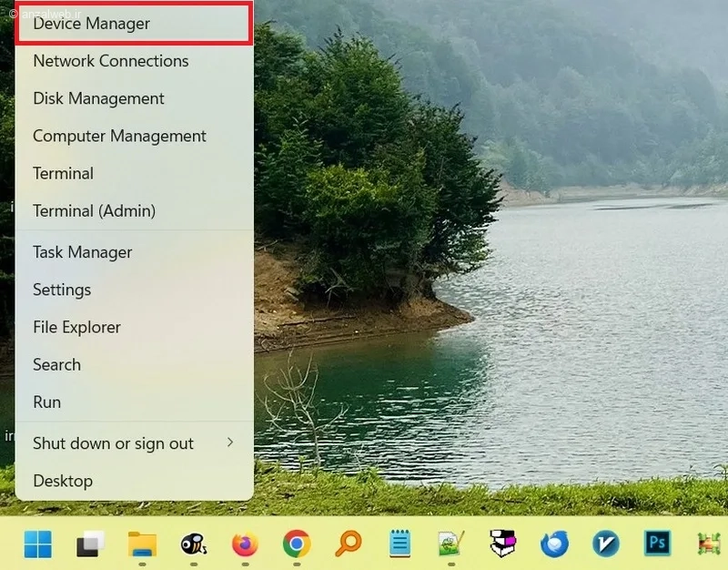Open the blue V checkmark app icon
Image resolution: width=728 pixels, height=570 pixels.
(x=606, y=544)
